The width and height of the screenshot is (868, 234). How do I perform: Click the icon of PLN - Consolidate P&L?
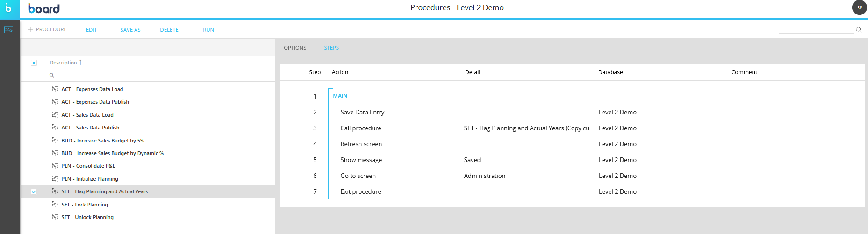click(55, 165)
